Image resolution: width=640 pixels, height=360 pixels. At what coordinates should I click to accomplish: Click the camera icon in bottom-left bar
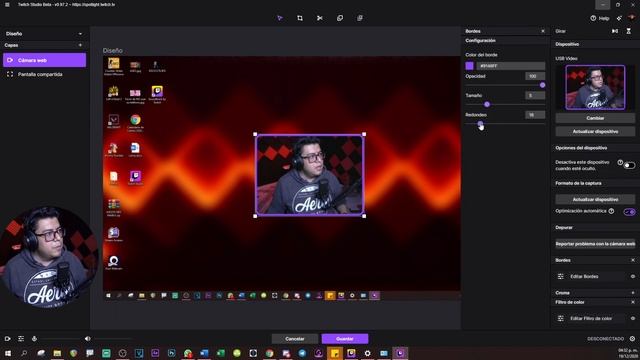[x=7, y=339]
